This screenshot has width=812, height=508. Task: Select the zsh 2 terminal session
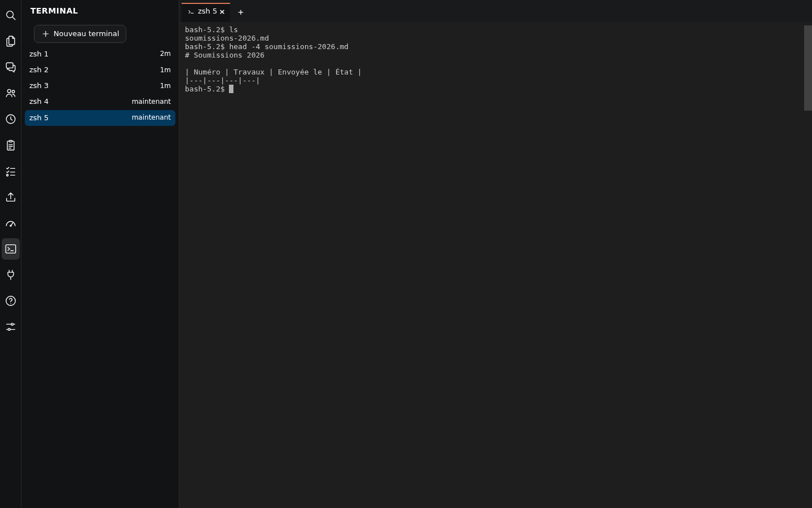(x=100, y=69)
